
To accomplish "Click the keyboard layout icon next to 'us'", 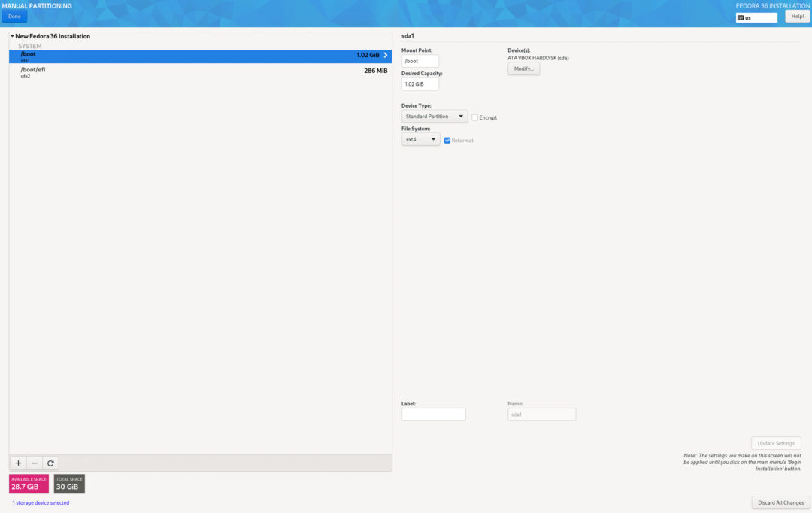I will 741,17.
